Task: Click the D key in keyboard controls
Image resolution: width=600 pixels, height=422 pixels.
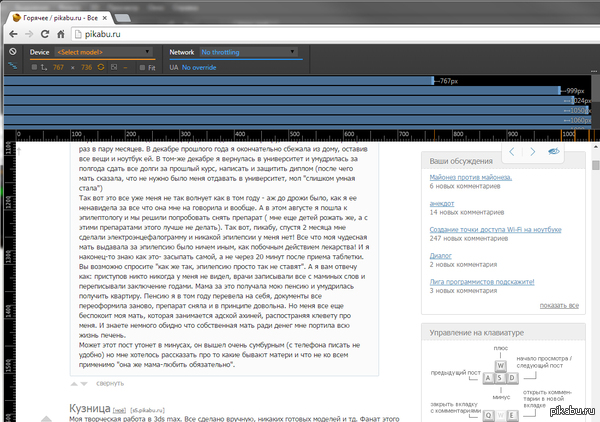Action: click(x=512, y=378)
